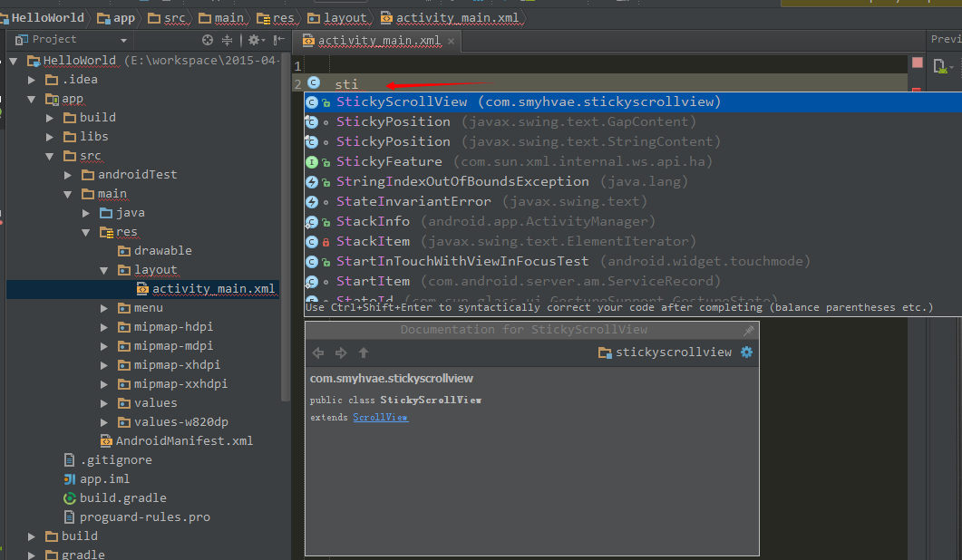Select StickyScrollView completion suggestion

pyautogui.click(x=633, y=101)
